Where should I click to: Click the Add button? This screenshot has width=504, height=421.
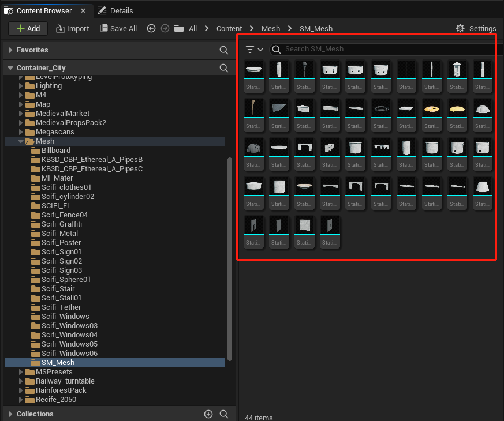point(28,28)
